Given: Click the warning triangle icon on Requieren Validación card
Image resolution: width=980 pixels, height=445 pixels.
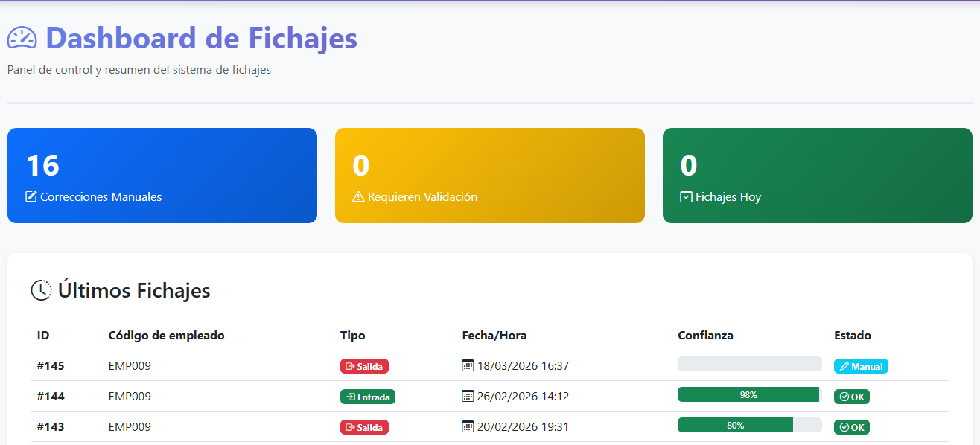Looking at the screenshot, I should (359, 196).
